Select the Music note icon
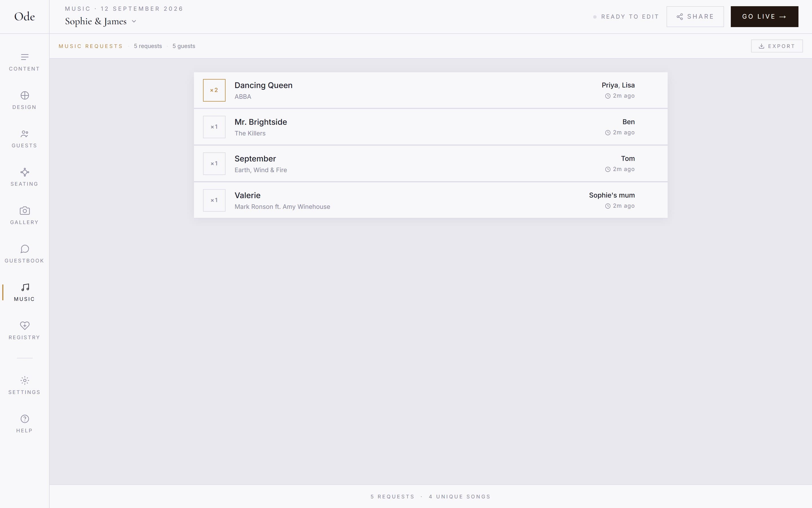812x508 pixels. (x=25, y=287)
